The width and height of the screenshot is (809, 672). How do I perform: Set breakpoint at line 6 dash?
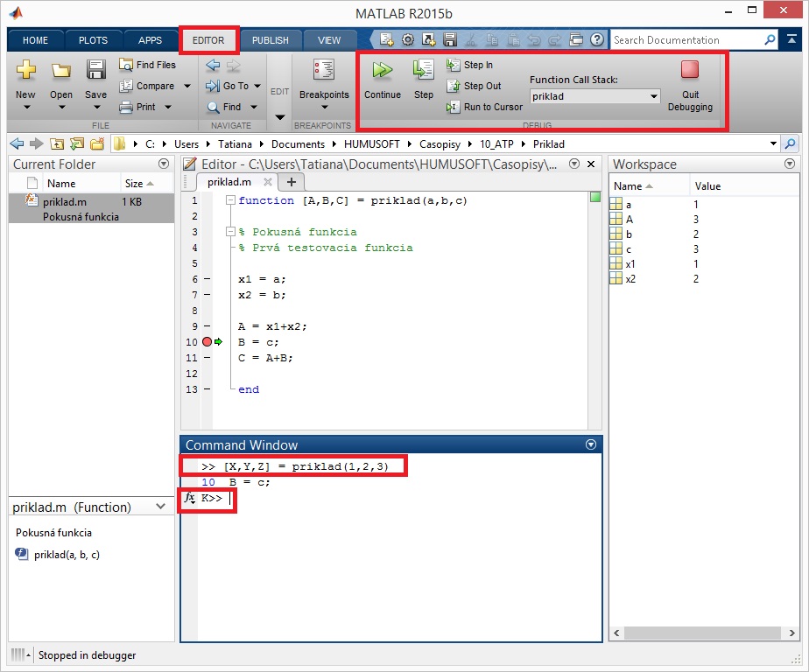[x=207, y=279]
